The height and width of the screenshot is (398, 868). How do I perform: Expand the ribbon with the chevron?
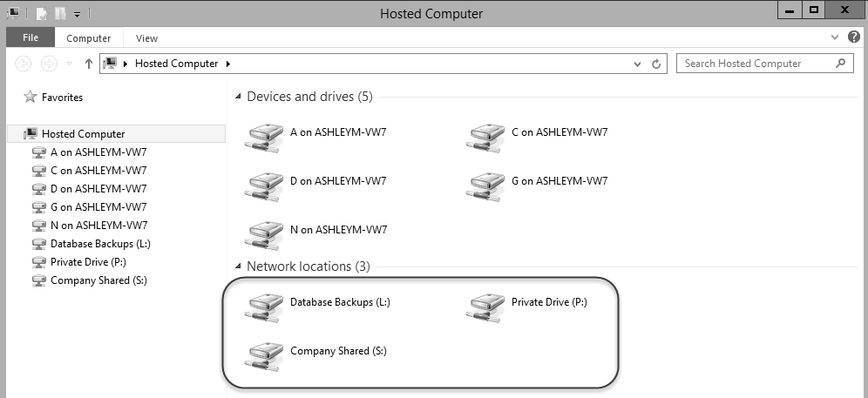coord(836,37)
